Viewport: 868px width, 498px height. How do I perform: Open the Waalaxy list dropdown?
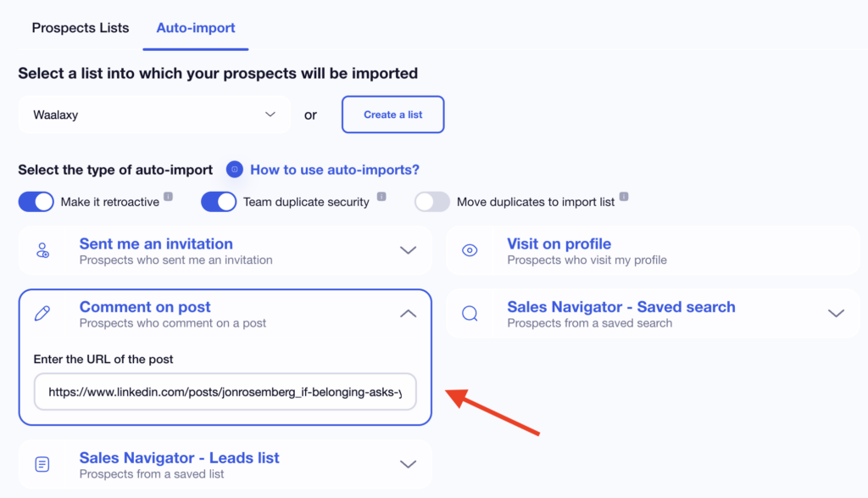(154, 115)
